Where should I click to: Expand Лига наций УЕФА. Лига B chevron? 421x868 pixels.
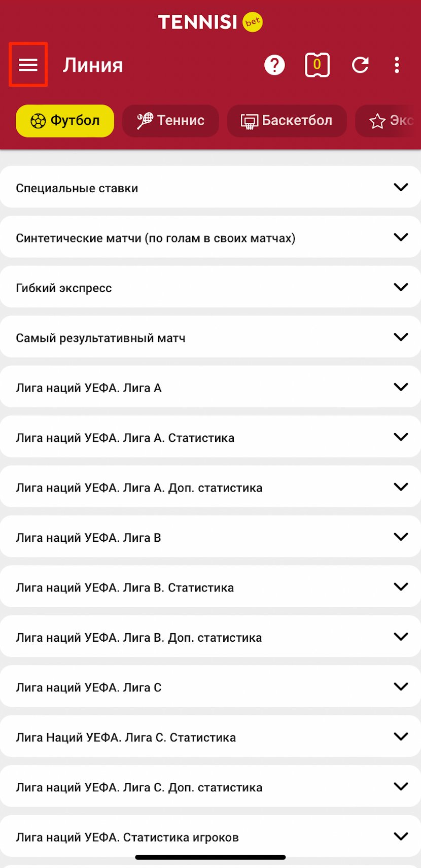tap(401, 537)
